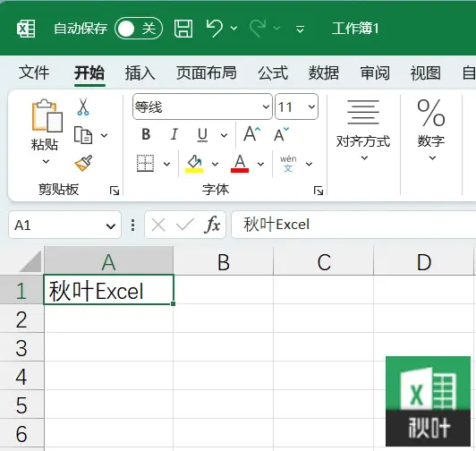Click the formula bar containing 秋叶Excel
The height and width of the screenshot is (451, 476).
pyautogui.click(x=353, y=225)
